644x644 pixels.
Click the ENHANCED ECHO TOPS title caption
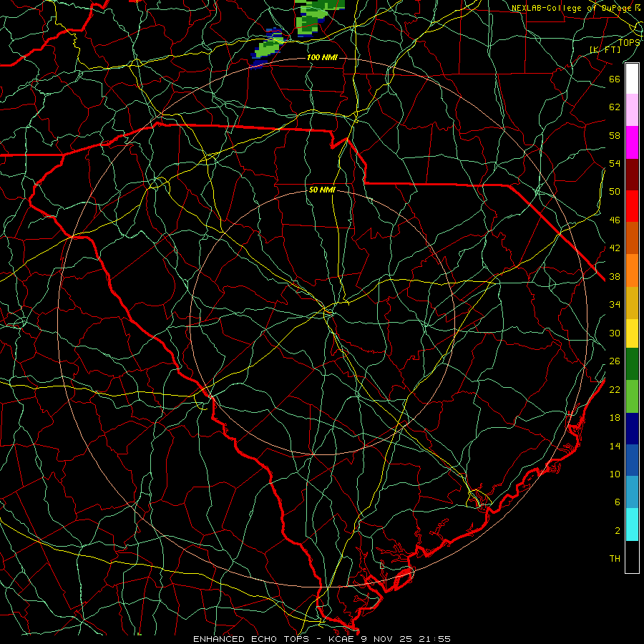click(x=321, y=639)
